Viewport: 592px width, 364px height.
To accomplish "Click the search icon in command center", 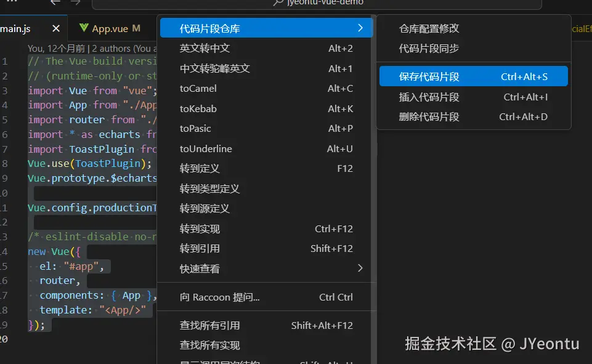I will click(x=278, y=2).
